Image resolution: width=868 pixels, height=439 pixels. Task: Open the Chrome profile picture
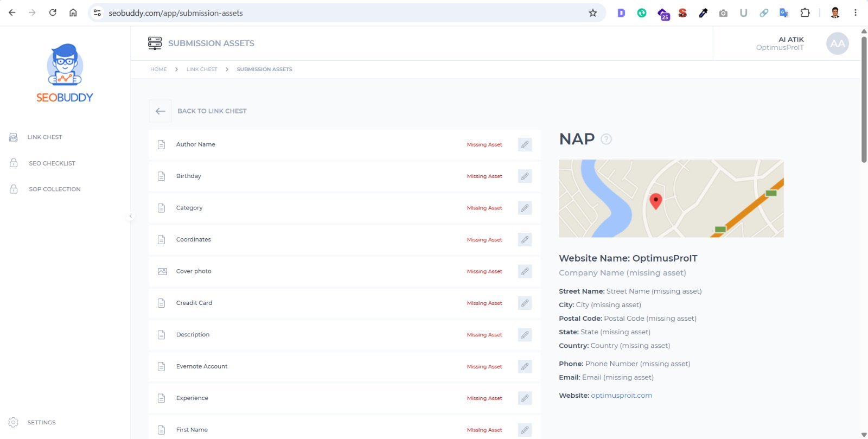(x=835, y=12)
